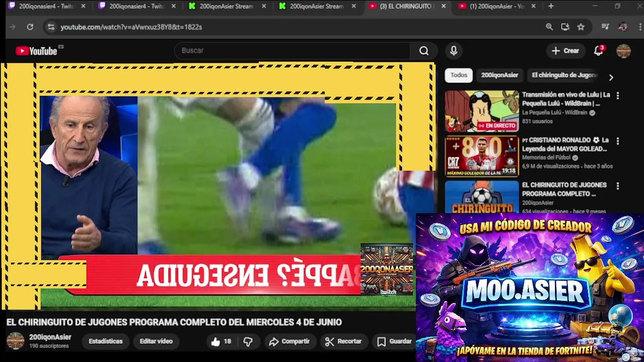Close the second 200iqonasier4 Twitch tab

pyautogui.click(x=173, y=6)
